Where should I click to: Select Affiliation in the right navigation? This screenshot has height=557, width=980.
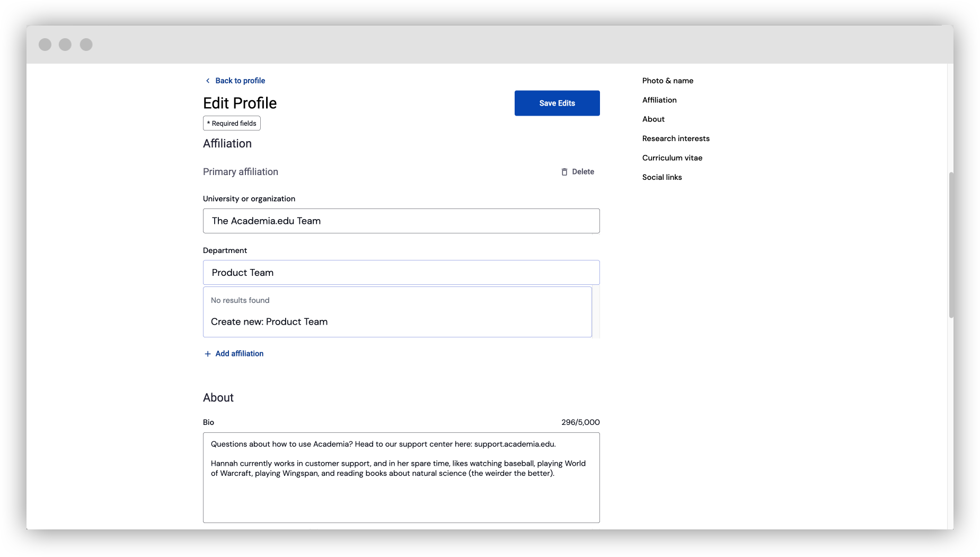659,100
